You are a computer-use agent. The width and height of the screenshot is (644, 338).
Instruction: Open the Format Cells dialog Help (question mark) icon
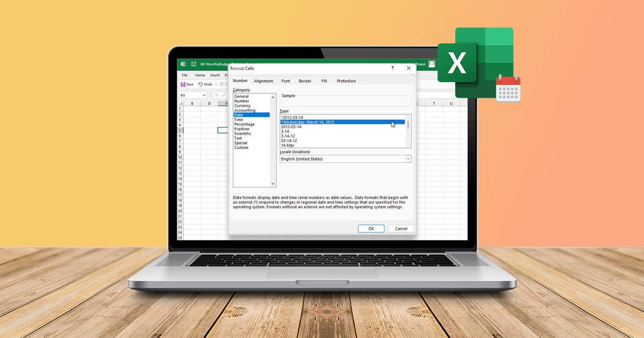click(x=393, y=68)
